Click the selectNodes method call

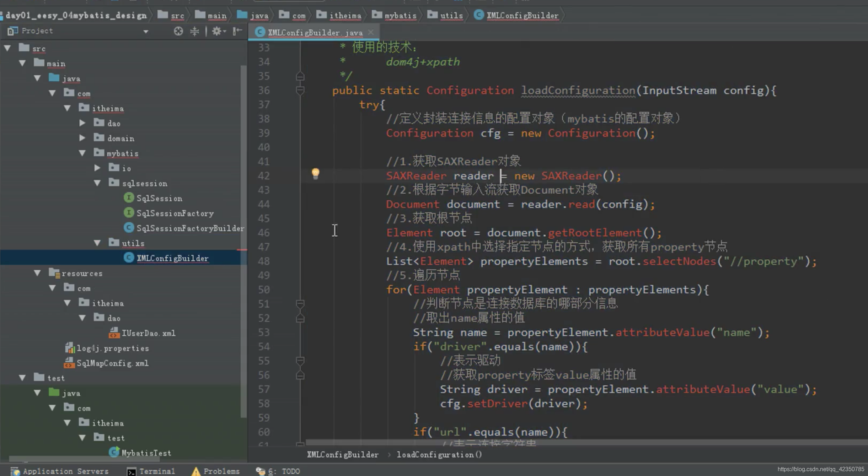(679, 261)
